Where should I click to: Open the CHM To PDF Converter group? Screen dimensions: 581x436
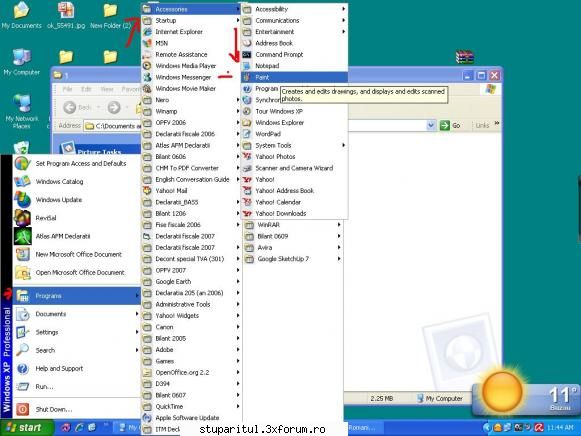pos(191,168)
